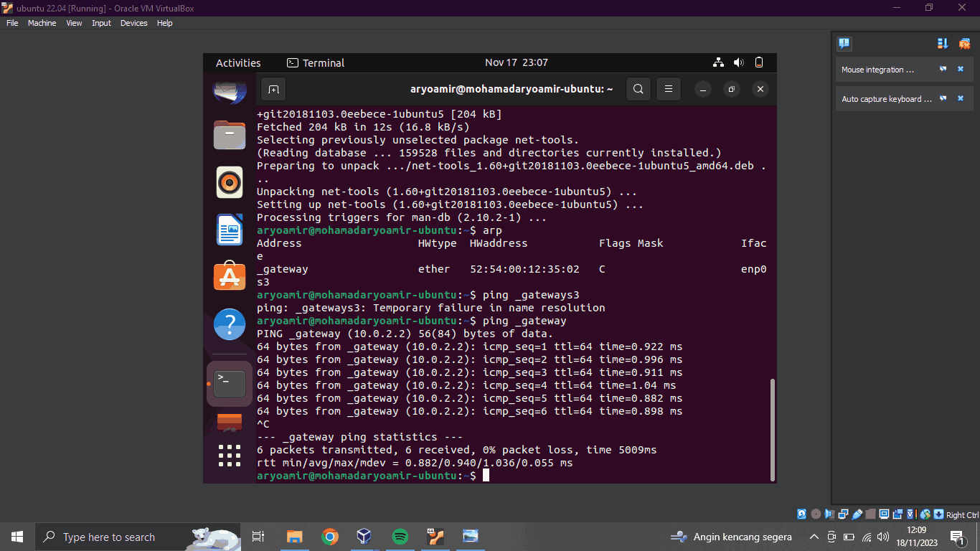Click Auto capture keyboard notification text

coord(887,99)
